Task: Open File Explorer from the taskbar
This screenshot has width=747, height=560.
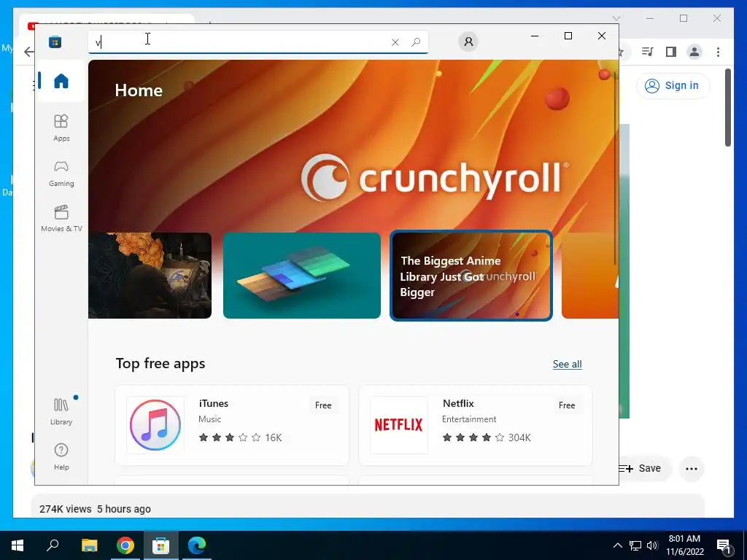Action: click(x=89, y=545)
